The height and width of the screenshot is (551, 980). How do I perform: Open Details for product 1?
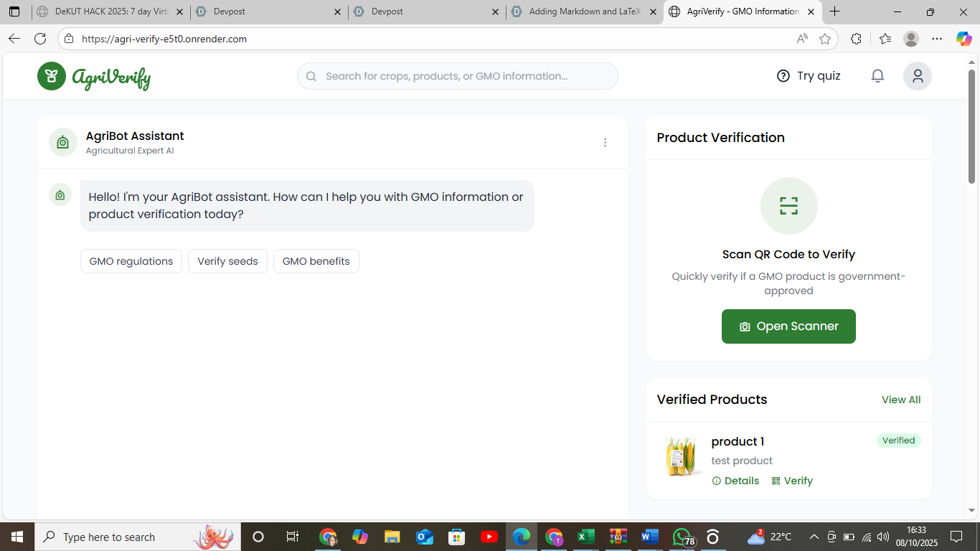pyautogui.click(x=735, y=481)
